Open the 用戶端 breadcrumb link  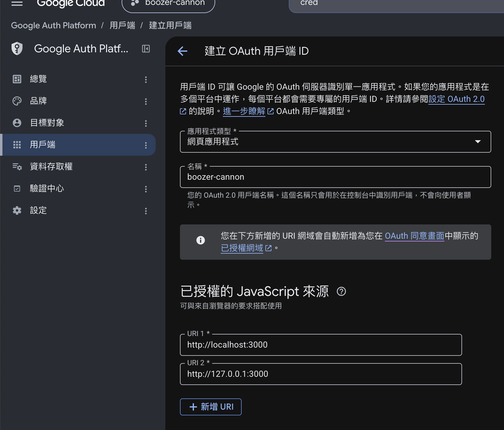(x=122, y=25)
